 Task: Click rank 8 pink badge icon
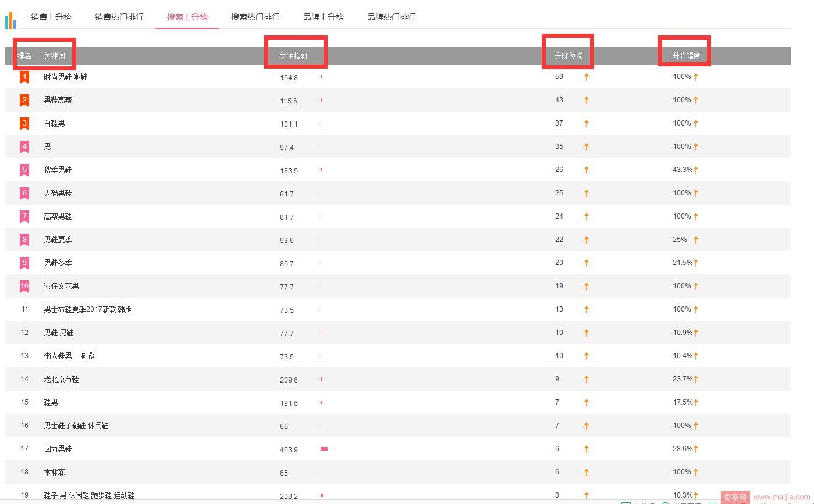[x=24, y=240]
